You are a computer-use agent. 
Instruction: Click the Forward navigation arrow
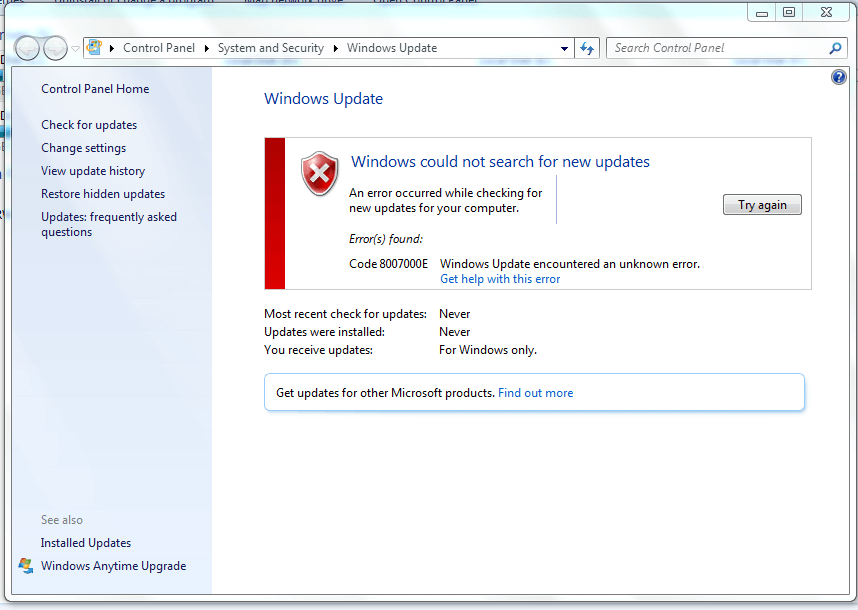(55, 48)
